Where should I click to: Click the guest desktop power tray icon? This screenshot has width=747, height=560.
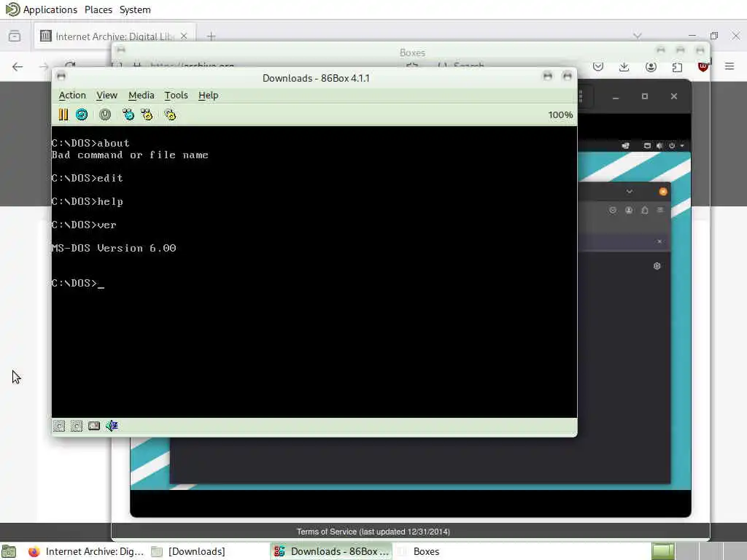672,146
